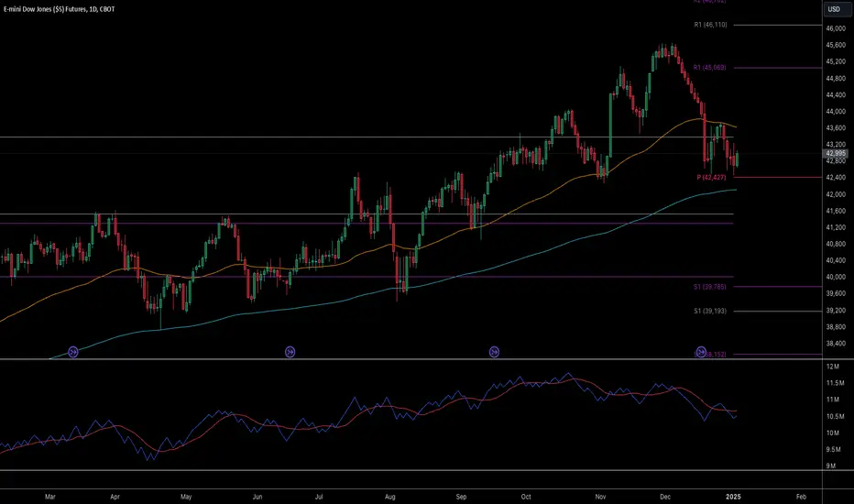
Task: Click the 45,600 price axis value
Action: (x=836, y=45)
